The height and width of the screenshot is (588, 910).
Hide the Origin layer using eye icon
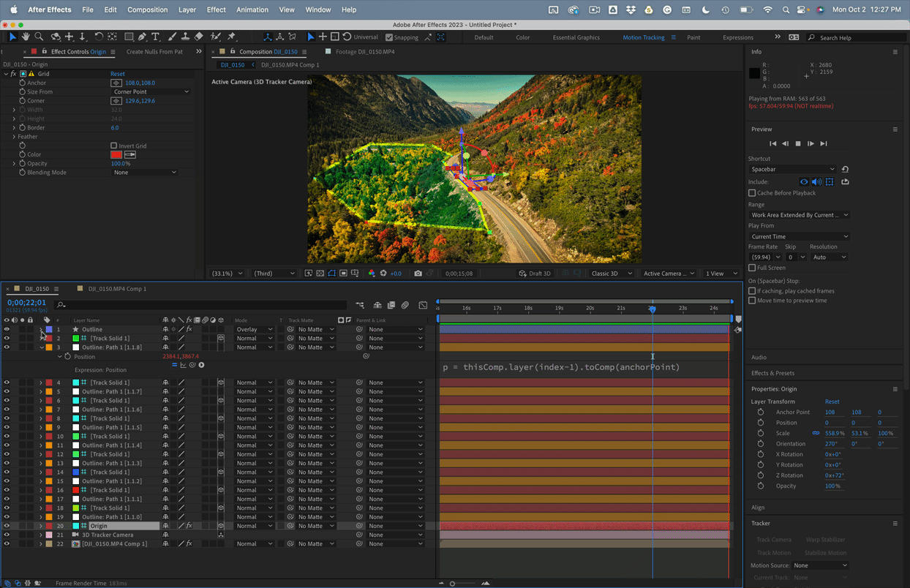(7, 526)
